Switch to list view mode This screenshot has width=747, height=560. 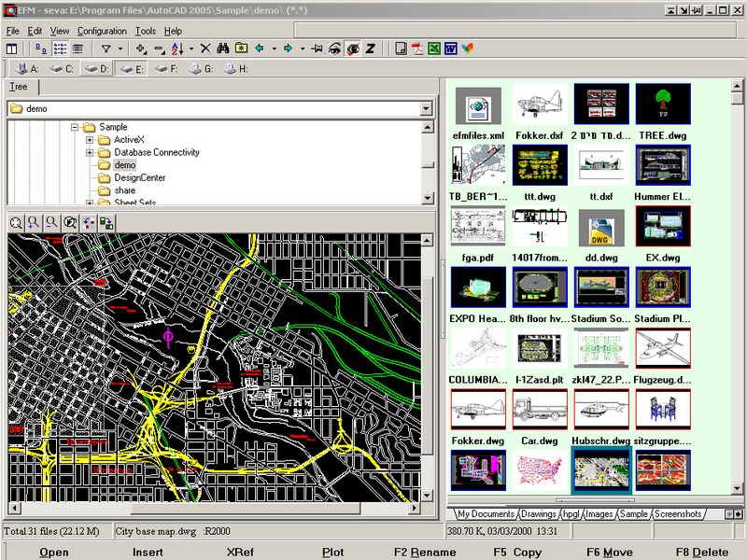(60, 49)
